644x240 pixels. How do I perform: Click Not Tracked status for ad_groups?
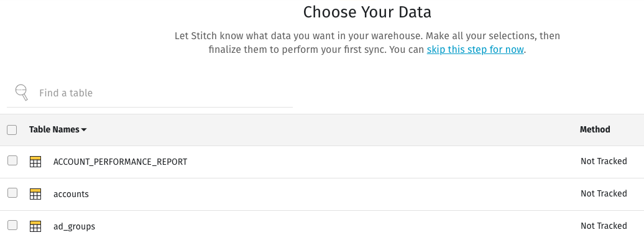tap(604, 226)
